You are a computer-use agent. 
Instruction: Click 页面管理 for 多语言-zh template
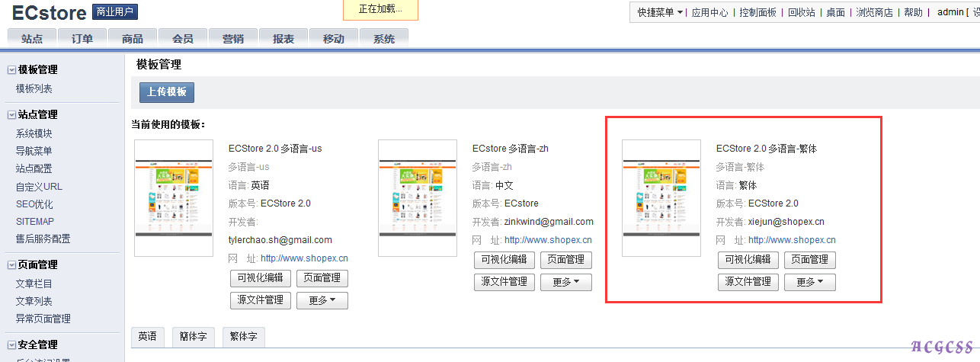coord(566,260)
